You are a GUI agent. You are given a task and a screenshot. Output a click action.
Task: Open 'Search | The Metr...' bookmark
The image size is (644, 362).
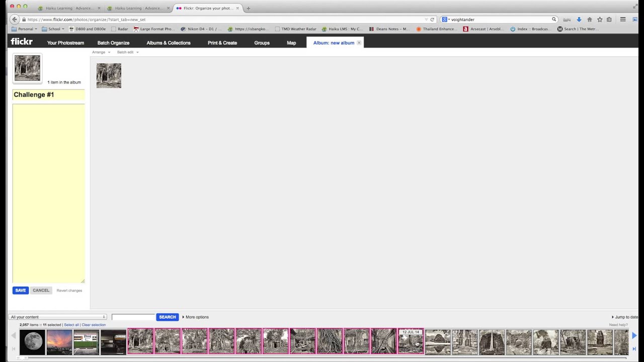[577, 29]
